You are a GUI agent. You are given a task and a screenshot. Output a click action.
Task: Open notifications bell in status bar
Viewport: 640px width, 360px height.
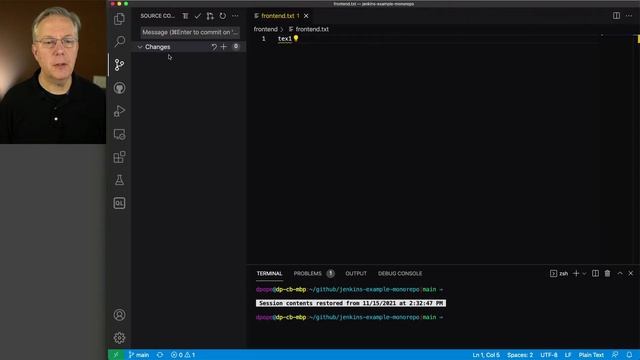click(x=629, y=355)
